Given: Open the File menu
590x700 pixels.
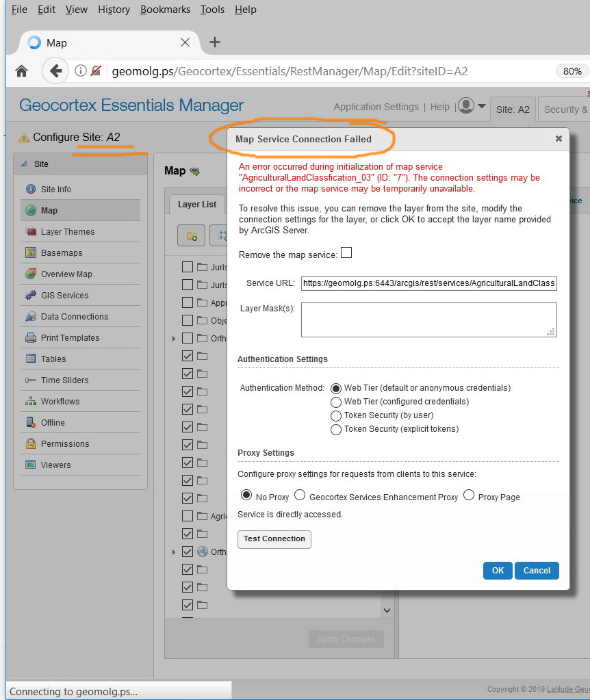Looking at the screenshot, I should [19, 10].
